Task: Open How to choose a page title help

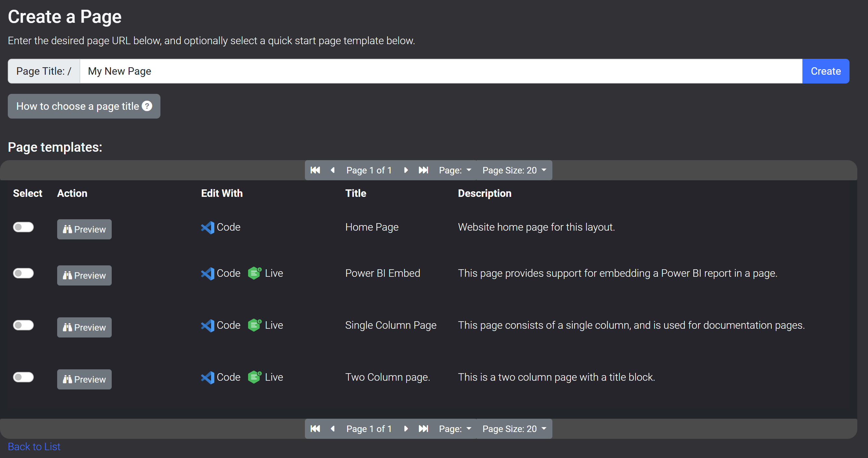Action: pyautogui.click(x=84, y=106)
